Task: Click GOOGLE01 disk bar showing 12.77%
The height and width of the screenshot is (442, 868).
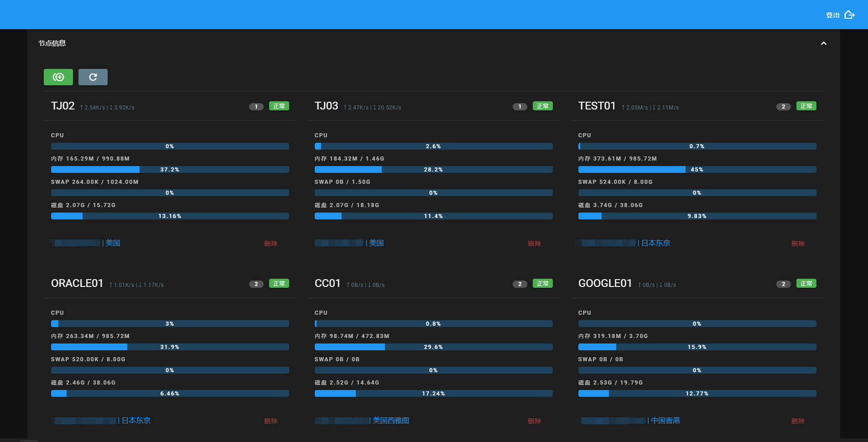Action: (x=697, y=394)
